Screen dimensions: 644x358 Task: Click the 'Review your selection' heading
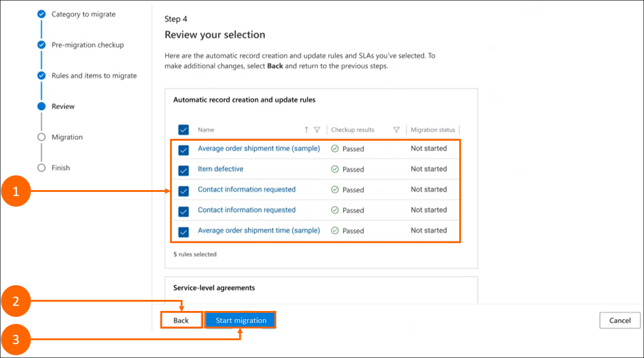coord(215,35)
